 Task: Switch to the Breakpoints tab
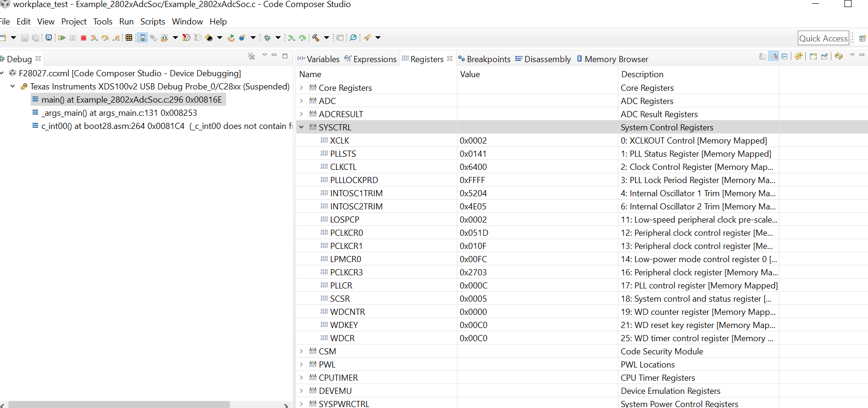point(484,59)
